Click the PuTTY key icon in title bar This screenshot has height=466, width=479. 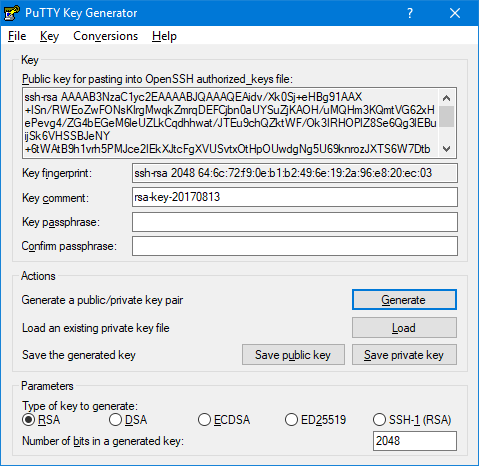(11, 13)
